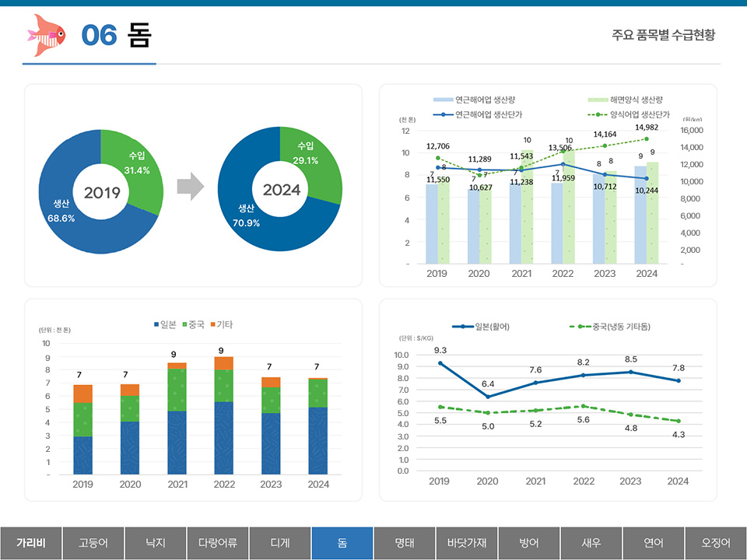
Task: Open the 명태 tab
Action: 405,544
